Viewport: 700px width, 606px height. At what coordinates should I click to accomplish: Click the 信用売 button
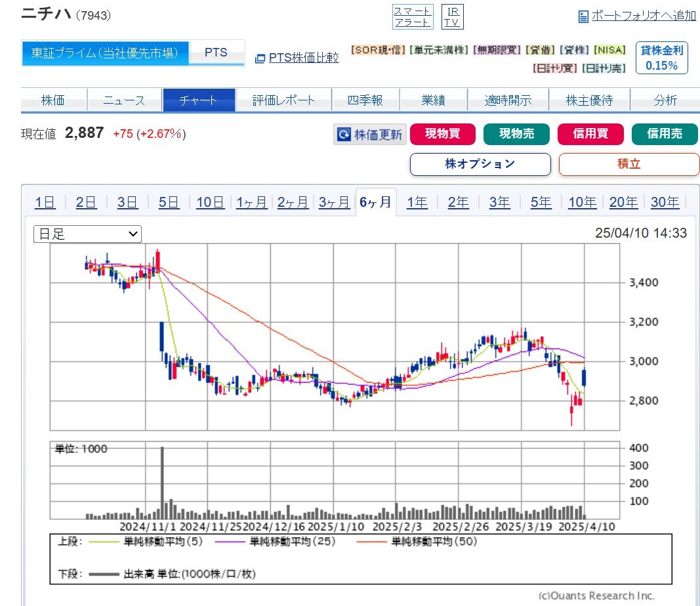665,134
